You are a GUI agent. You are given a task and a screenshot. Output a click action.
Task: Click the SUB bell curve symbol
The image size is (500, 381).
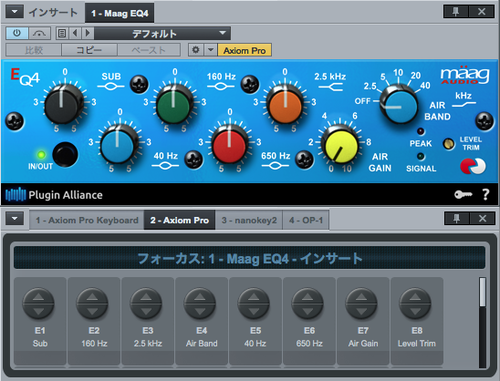pyautogui.click(x=111, y=87)
